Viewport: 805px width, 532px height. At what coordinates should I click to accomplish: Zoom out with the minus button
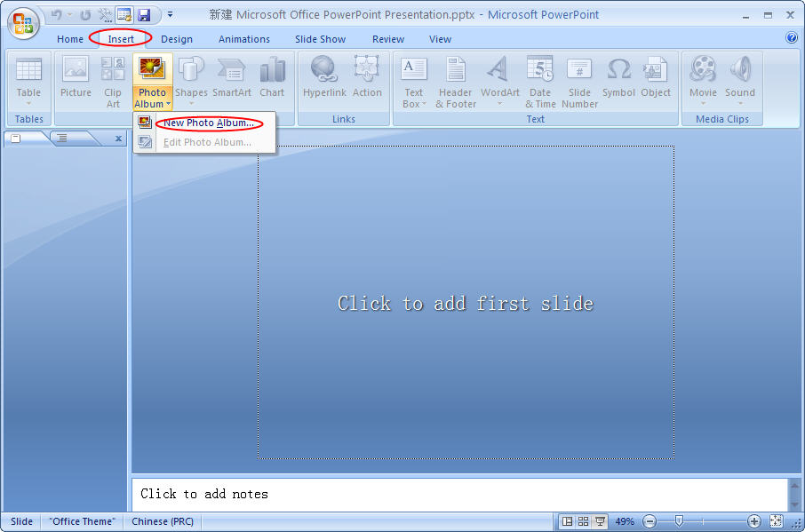point(650,521)
